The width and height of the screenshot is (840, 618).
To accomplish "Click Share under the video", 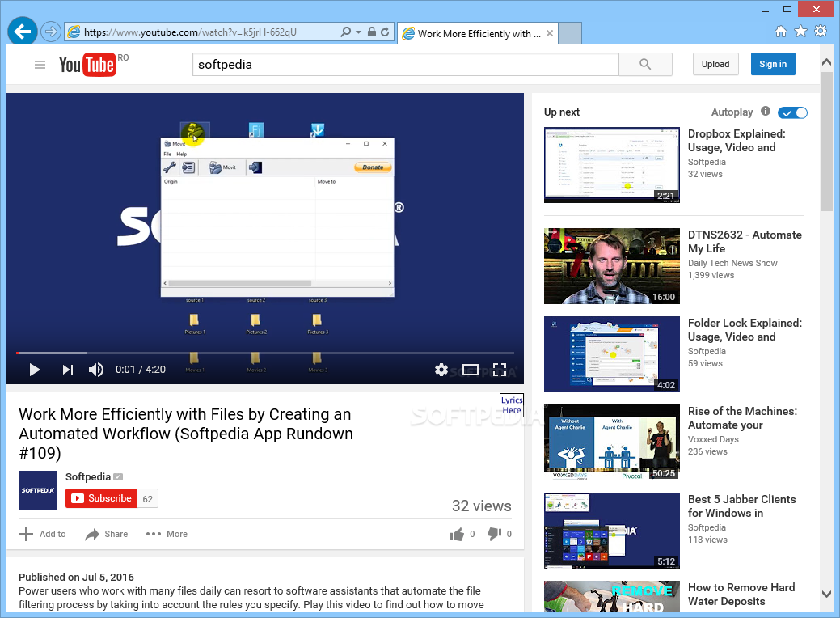I will [x=106, y=534].
